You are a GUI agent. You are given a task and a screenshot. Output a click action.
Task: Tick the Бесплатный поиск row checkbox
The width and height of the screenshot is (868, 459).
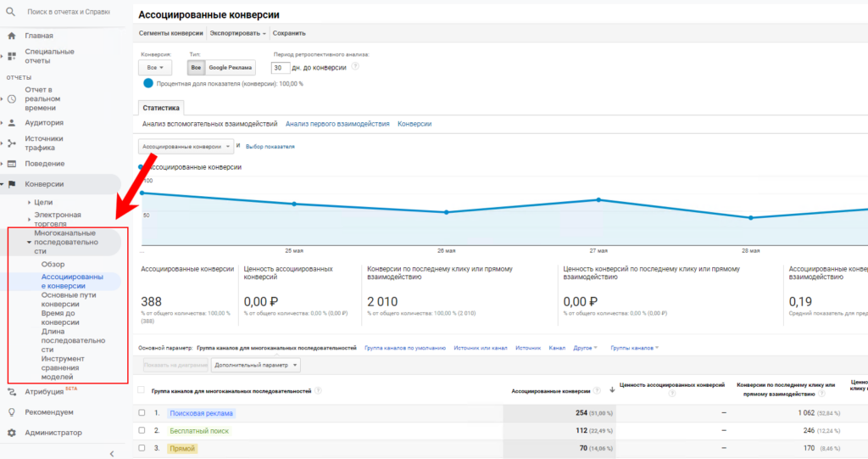[x=142, y=430]
